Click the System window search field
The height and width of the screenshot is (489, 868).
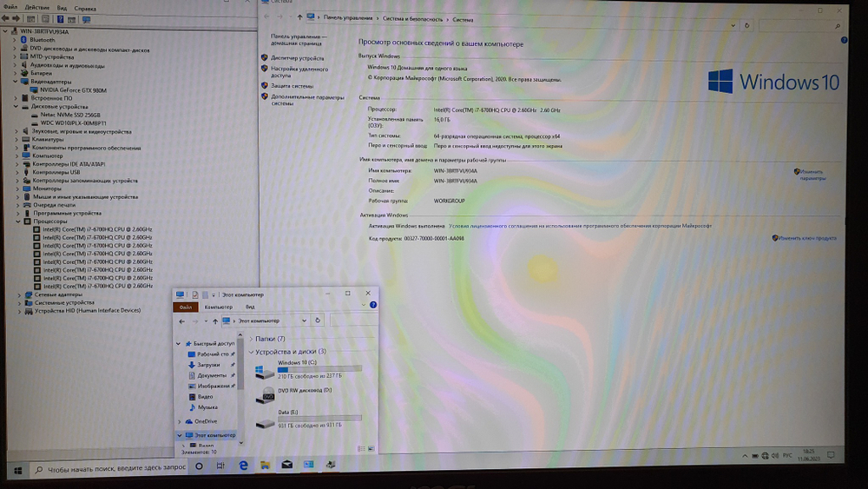[x=800, y=25]
